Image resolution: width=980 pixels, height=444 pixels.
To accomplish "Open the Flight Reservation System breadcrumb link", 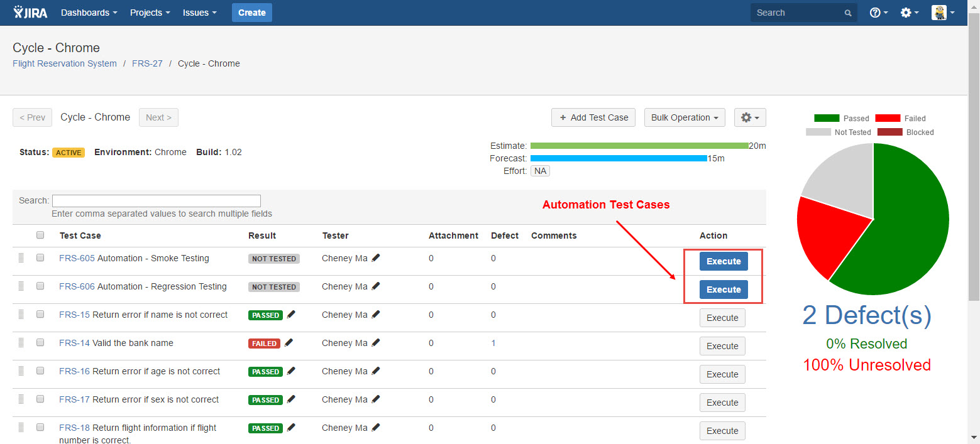I will point(65,63).
